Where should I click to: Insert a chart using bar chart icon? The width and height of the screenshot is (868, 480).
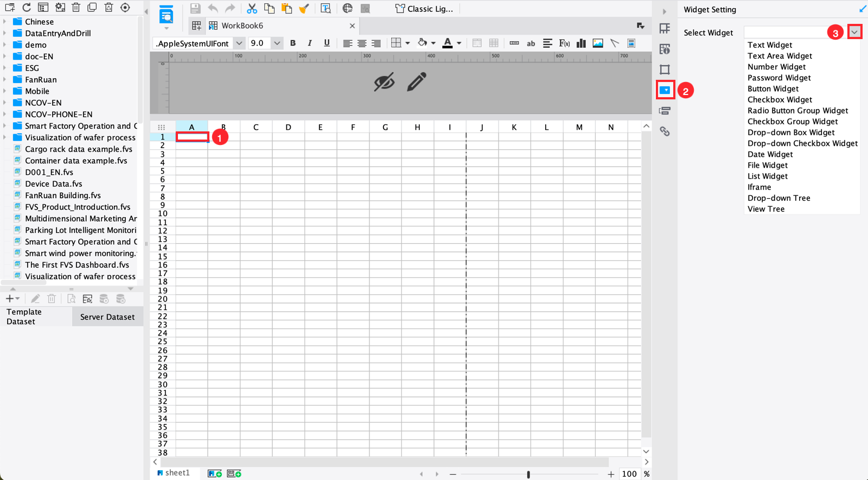pos(581,43)
